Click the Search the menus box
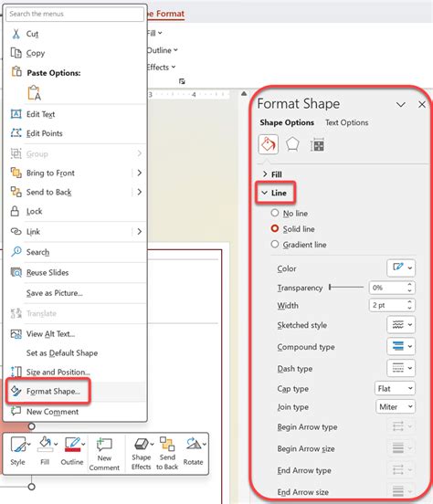The image size is (433, 504). pyautogui.click(x=75, y=14)
